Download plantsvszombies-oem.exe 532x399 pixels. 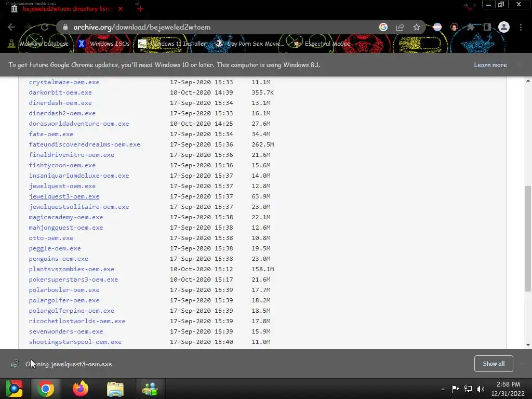coord(72,270)
